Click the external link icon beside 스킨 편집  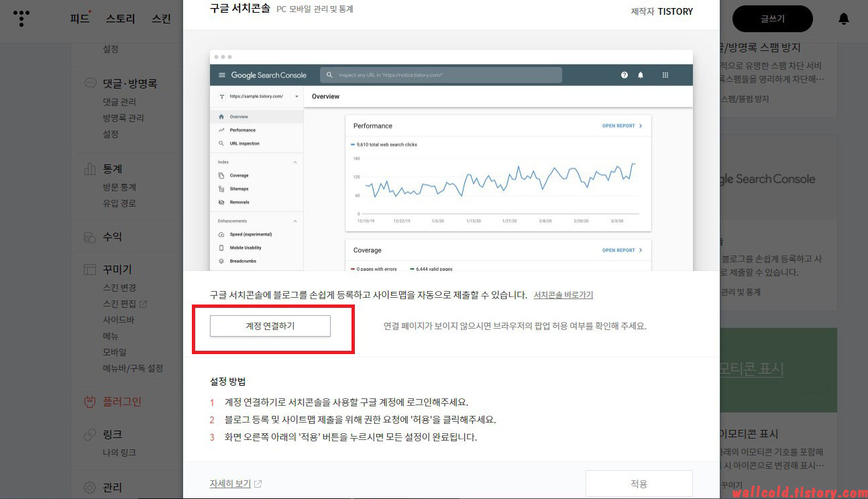pyautogui.click(x=143, y=304)
